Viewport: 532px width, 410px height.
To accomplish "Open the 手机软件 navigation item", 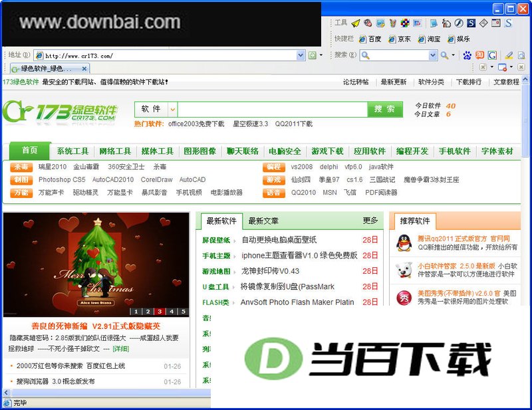I will [x=455, y=152].
